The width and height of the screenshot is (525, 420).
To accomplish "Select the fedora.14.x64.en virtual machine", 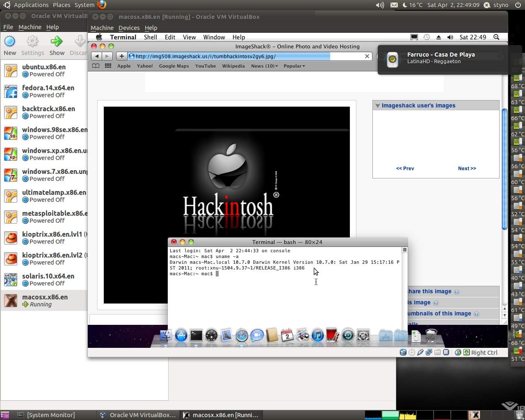I will point(44,91).
